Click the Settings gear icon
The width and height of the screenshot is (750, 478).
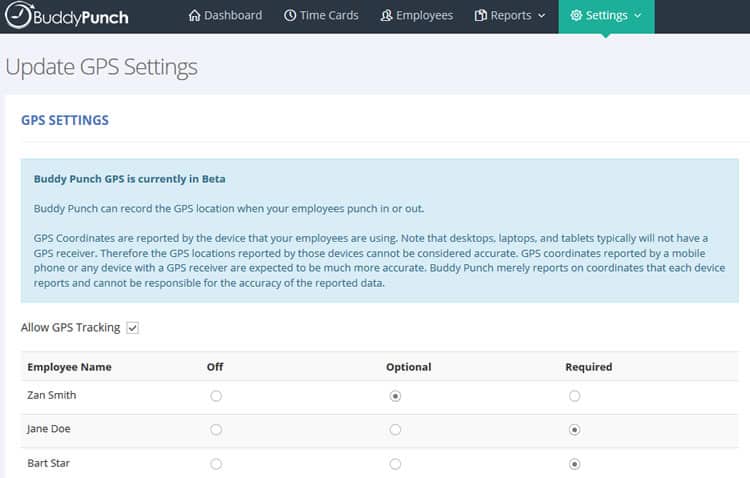[576, 15]
